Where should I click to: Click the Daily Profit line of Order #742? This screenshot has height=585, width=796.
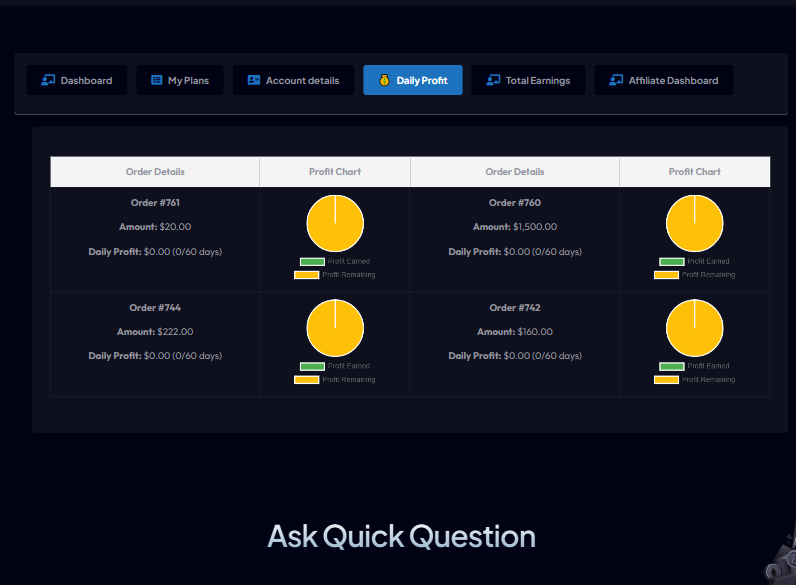515,356
